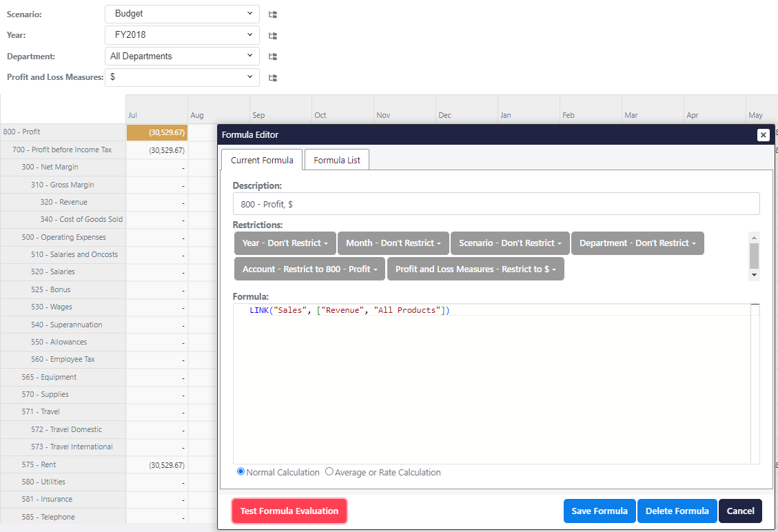Click hierarchy icon beside Profit and Loss Measures
This screenshot has height=532, width=778.
273,78
